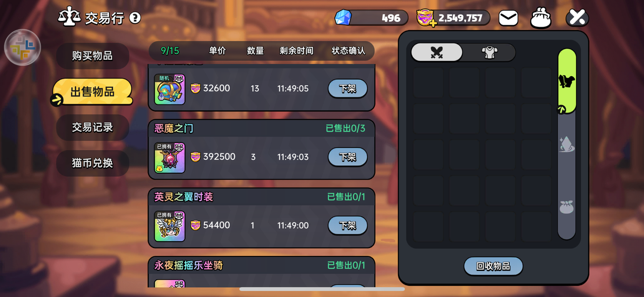This screenshot has height=297, width=644.
Task: Select the potion category side icon
Action: [567, 145]
